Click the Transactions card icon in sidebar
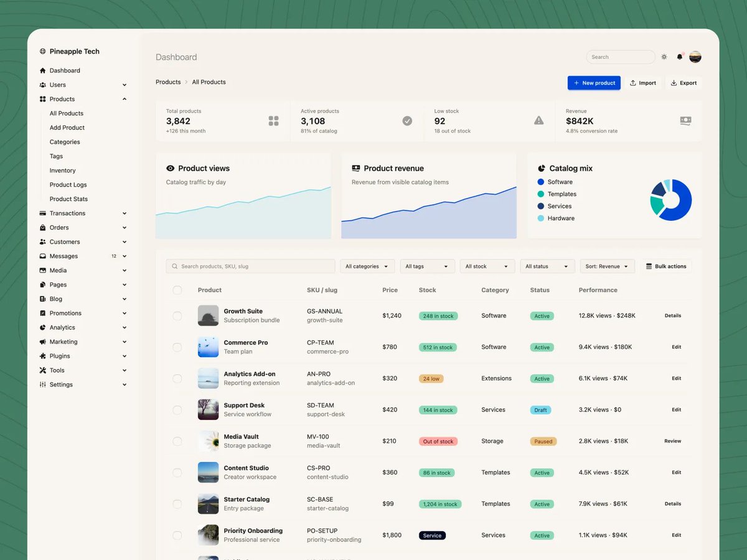 [42, 213]
